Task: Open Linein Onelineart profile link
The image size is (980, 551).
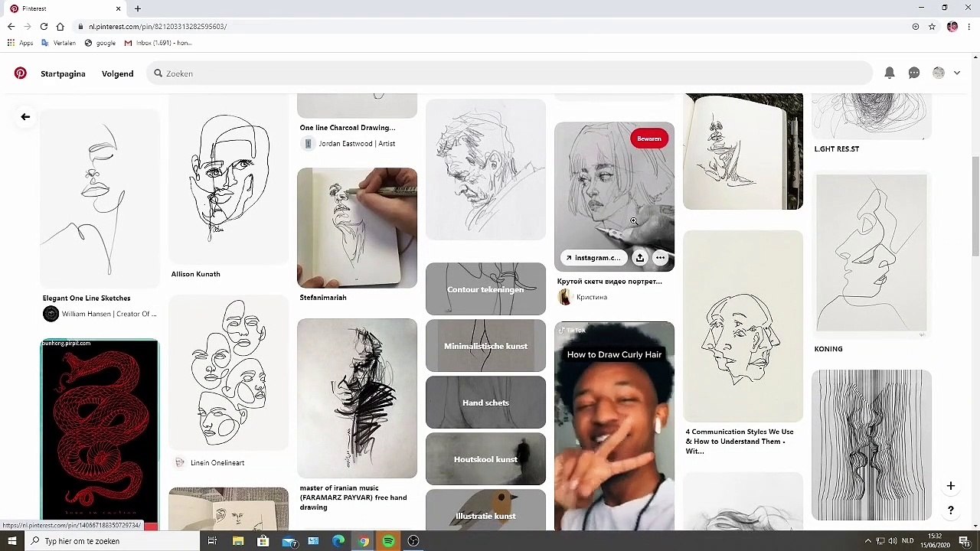Action: point(210,463)
